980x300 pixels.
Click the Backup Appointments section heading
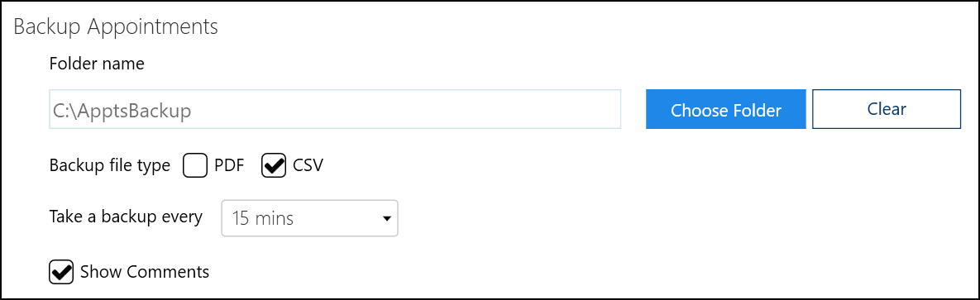[x=116, y=27]
